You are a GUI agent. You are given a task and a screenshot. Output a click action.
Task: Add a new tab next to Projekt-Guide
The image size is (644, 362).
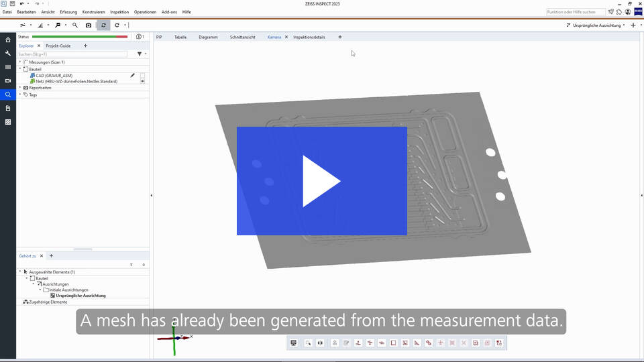85,46
